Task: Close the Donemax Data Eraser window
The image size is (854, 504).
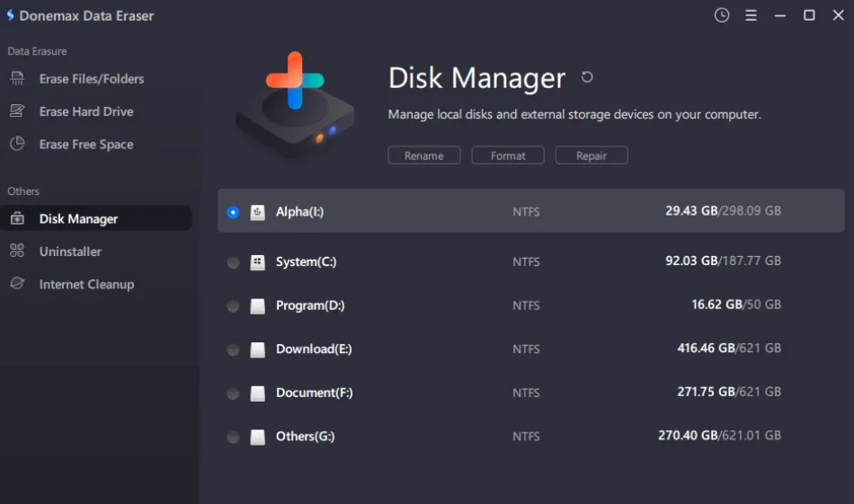Action: click(838, 15)
